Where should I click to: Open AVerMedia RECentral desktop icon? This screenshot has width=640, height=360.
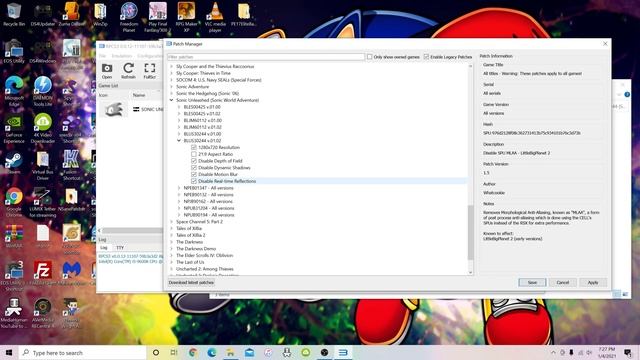point(42,313)
